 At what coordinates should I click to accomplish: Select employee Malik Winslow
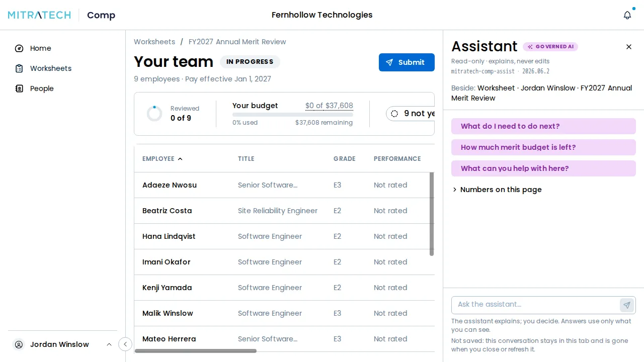coord(168,313)
